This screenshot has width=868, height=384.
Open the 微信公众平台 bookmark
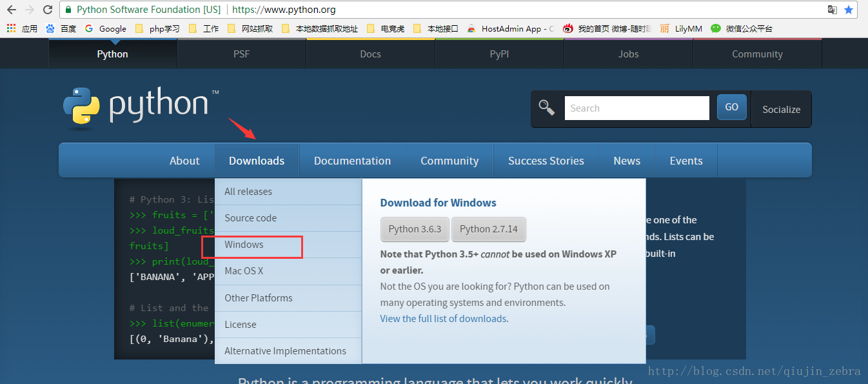point(742,28)
